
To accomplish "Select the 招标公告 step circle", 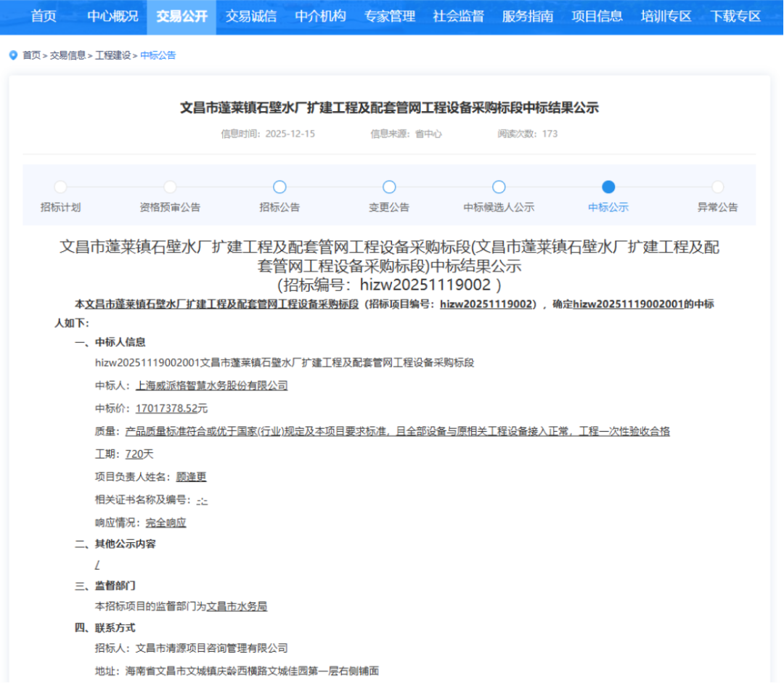I will pyautogui.click(x=279, y=187).
